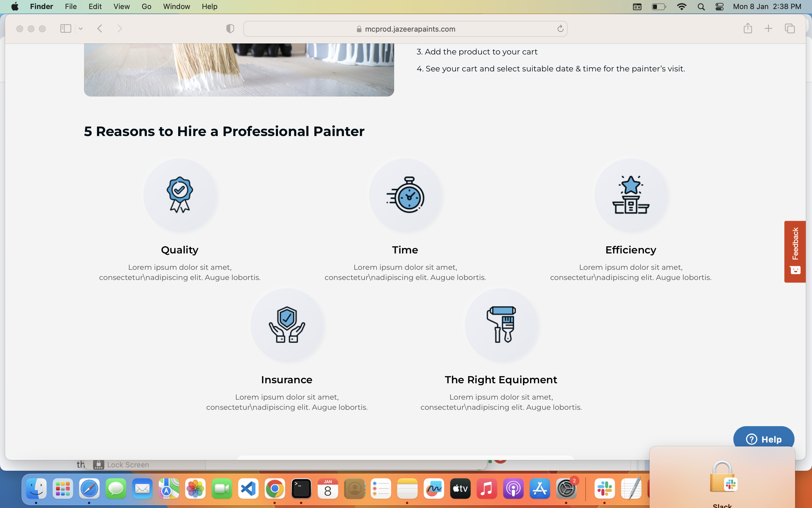Click the 'Insurance' title text
Image resolution: width=812 pixels, height=508 pixels.
287,380
